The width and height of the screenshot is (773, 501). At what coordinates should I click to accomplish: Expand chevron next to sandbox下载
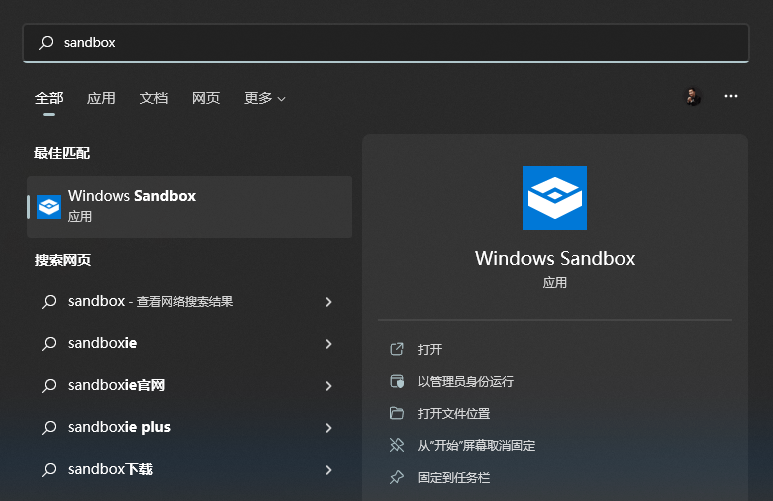(x=328, y=470)
